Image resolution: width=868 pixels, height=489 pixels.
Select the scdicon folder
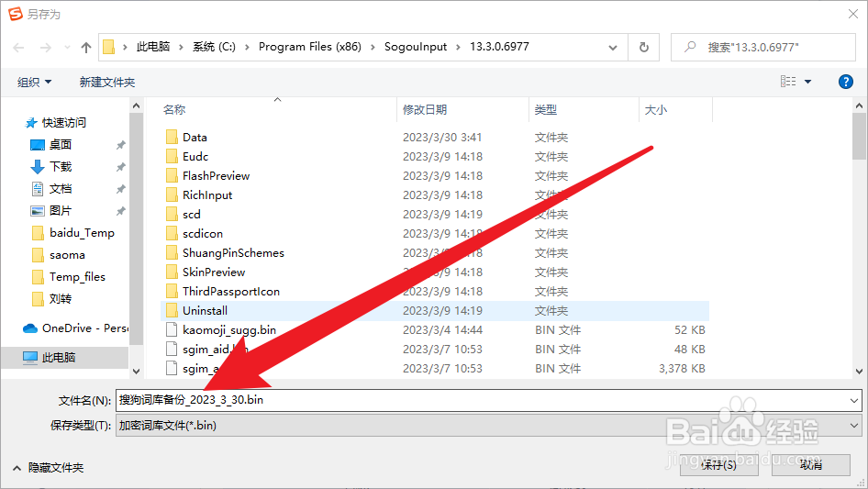click(x=203, y=234)
